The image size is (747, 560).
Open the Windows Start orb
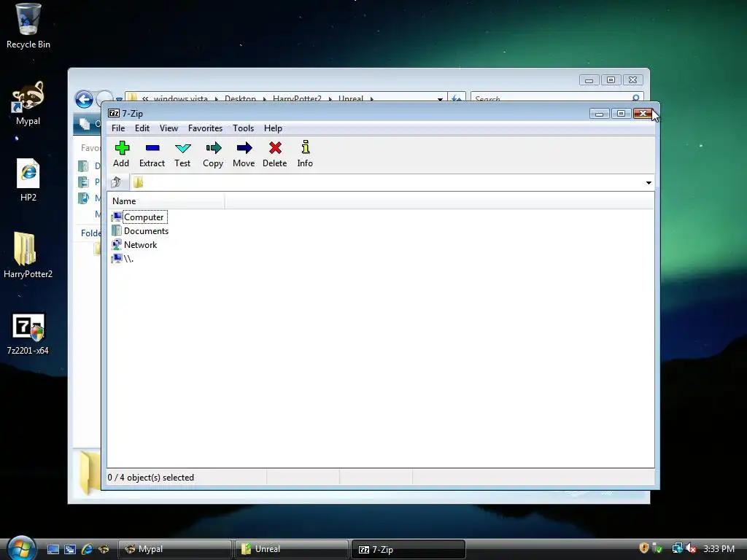tap(21, 548)
